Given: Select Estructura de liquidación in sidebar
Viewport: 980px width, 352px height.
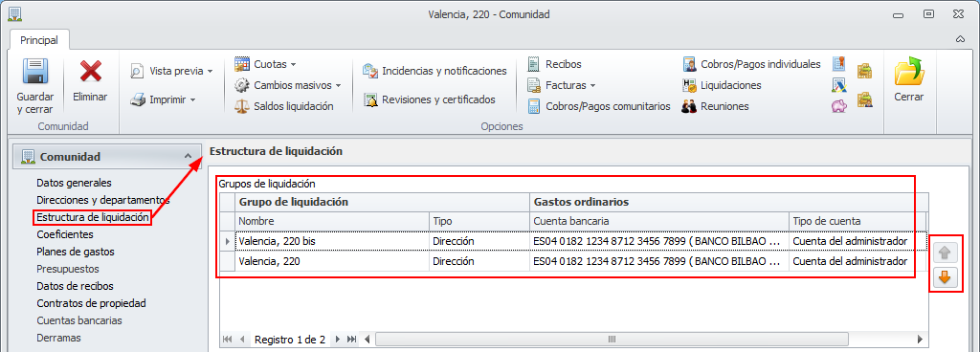Looking at the screenshot, I should point(93,217).
